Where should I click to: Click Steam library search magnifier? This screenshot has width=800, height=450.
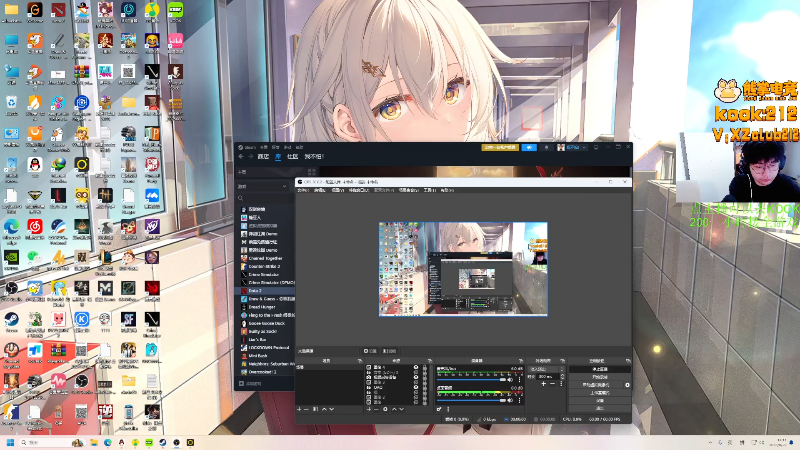pos(240,198)
